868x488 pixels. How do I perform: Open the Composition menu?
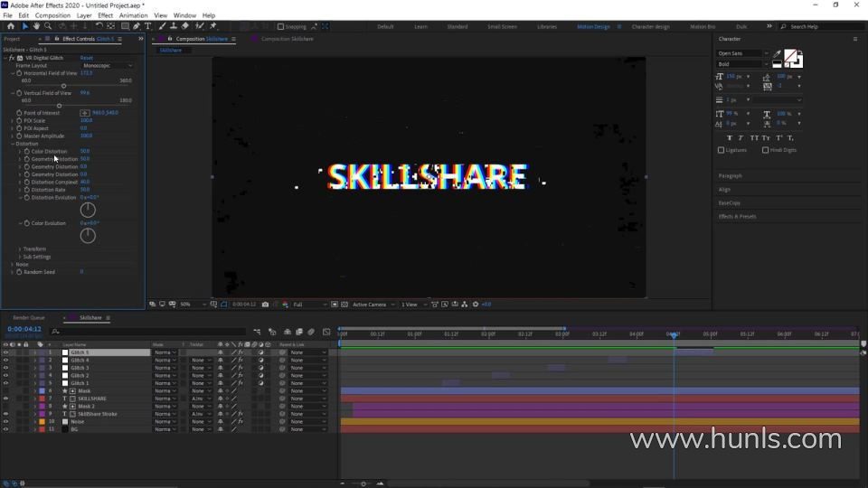coord(52,15)
